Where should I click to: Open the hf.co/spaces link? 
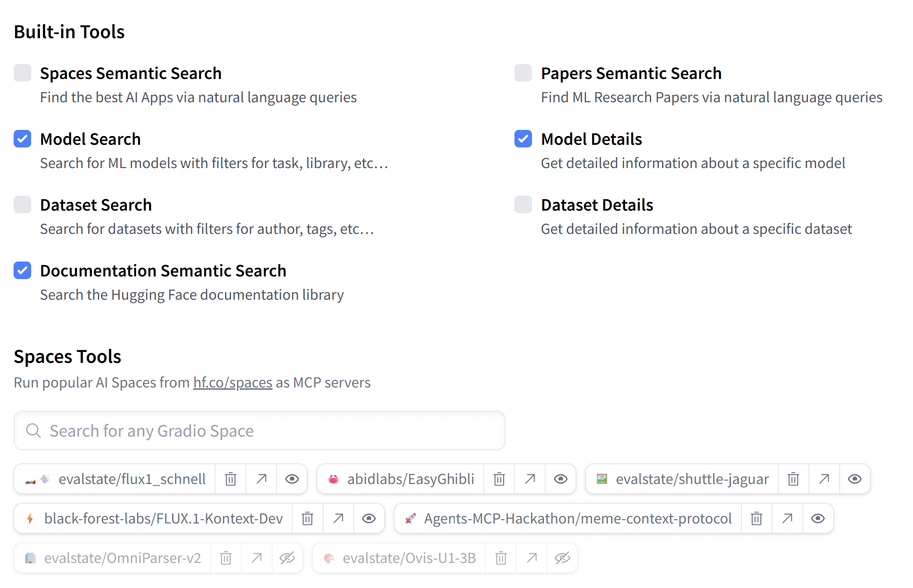pyautogui.click(x=233, y=383)
